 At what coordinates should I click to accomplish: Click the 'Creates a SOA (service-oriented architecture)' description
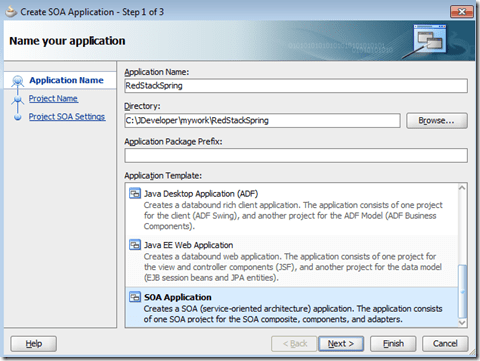coord(293,314)
